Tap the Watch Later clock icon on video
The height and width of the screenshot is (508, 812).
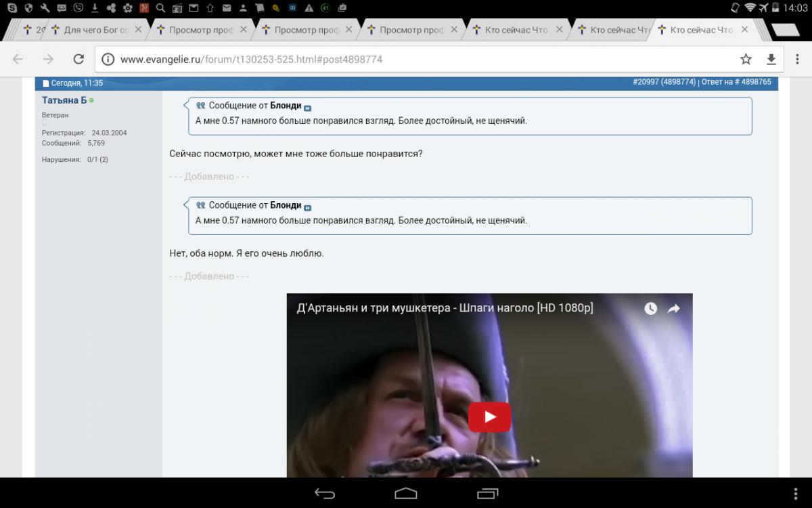650,308
